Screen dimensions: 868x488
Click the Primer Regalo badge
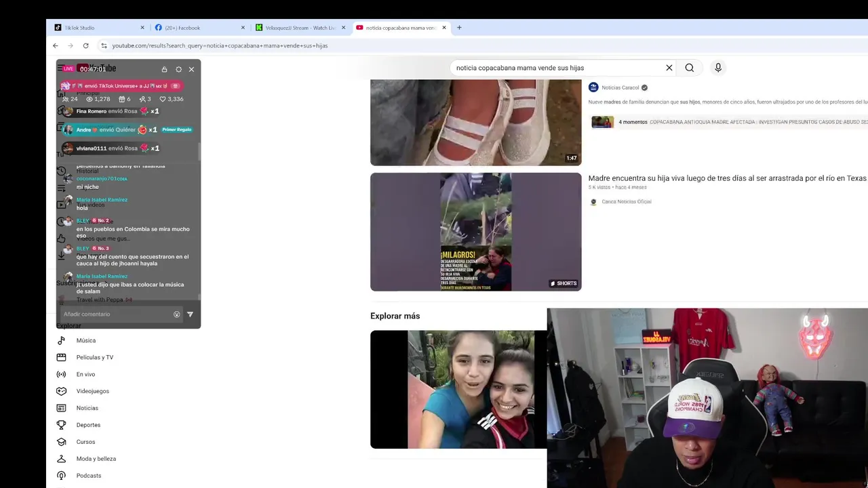pyautogui.click(x=176, y=129)
